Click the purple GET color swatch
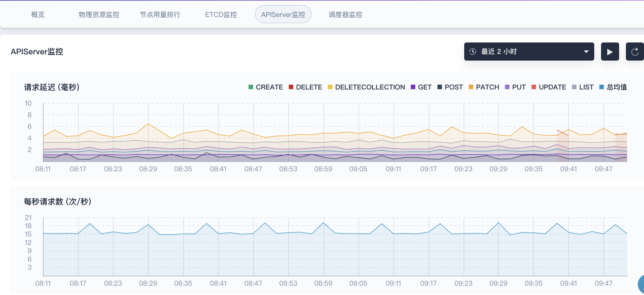This screenshot has width=644, height=295. pos(413,87)
